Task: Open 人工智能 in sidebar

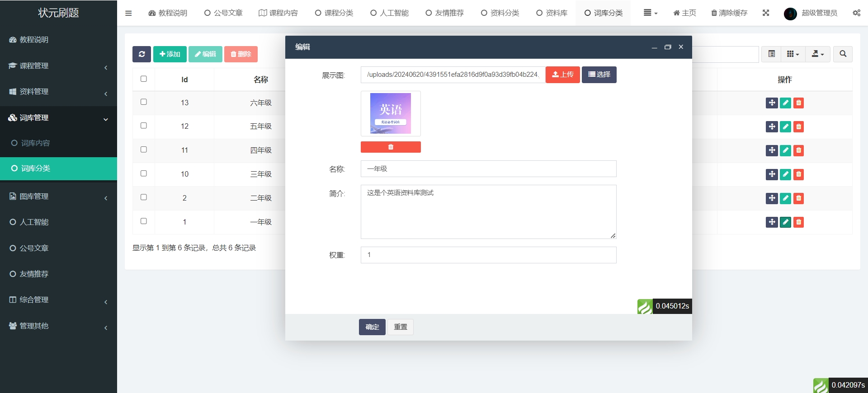Action: click(x=58, y=222)
